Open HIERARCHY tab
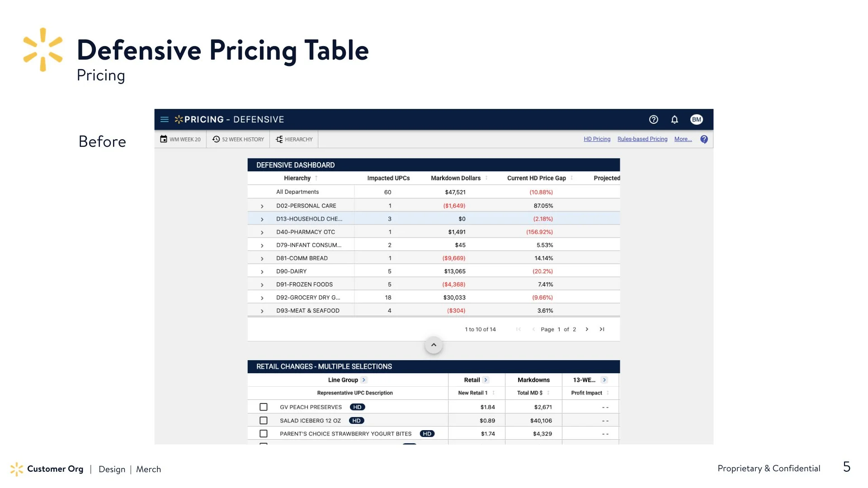 (x=294, y=139)
